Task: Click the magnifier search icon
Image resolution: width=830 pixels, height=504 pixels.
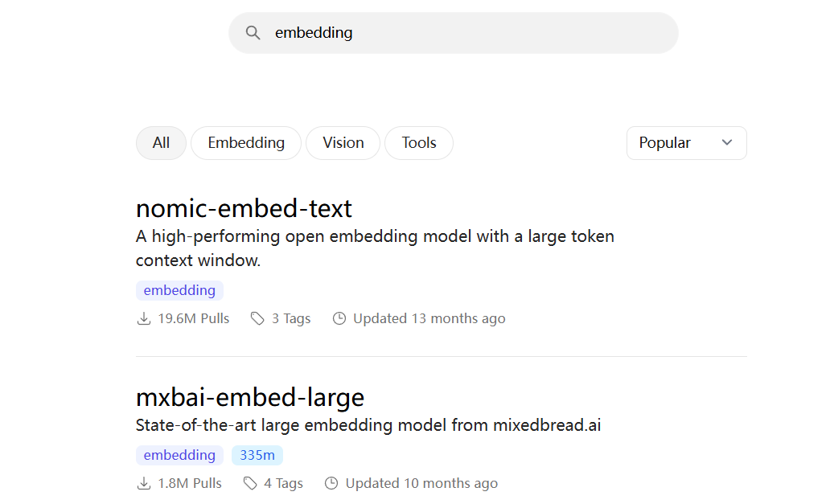Action: [x=253, y=33]
